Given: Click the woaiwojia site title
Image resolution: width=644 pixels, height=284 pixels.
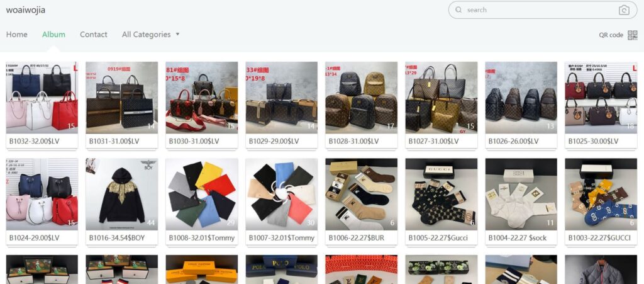Looking at the screenshot, I should (x=25, y=10).
